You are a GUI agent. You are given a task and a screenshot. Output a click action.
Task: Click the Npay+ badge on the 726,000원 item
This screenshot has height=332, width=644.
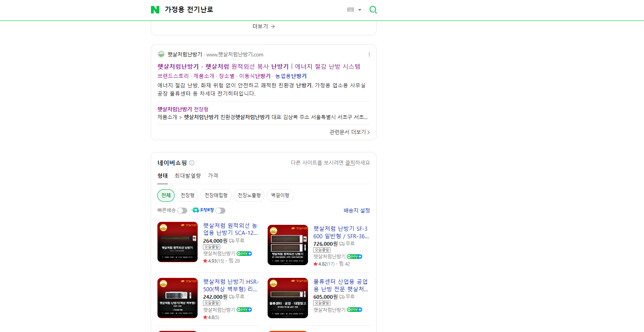pyautogui.click(x=355, y=257)
